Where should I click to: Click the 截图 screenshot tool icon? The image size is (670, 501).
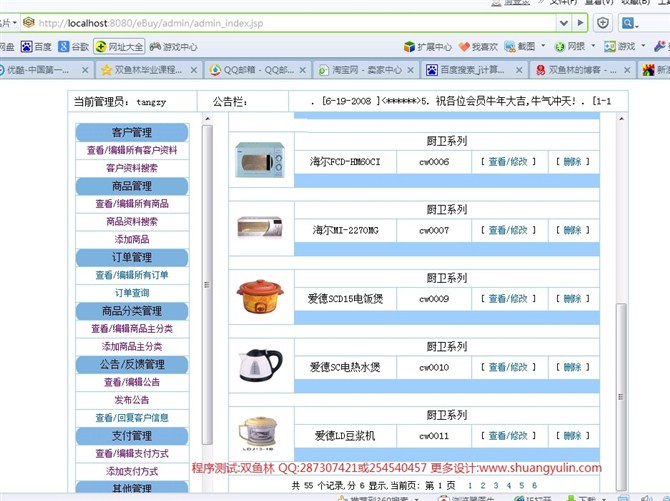point(510,47)
